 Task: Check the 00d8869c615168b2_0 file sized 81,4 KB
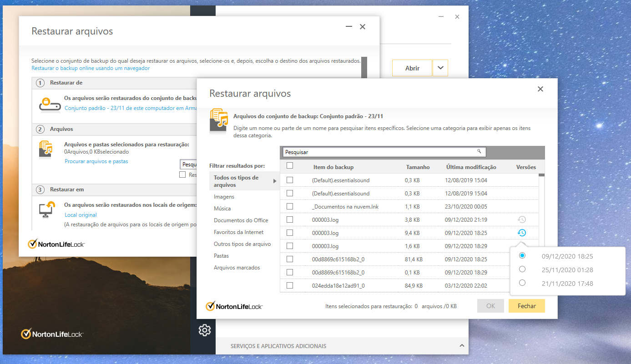click(290, 259)
